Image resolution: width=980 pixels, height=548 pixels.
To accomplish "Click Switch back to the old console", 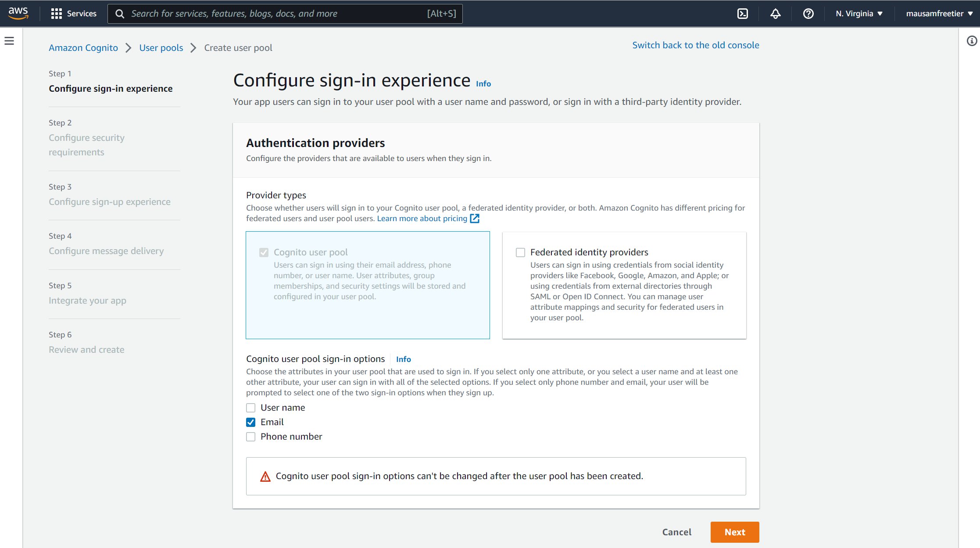I will (x=695, y=45).
